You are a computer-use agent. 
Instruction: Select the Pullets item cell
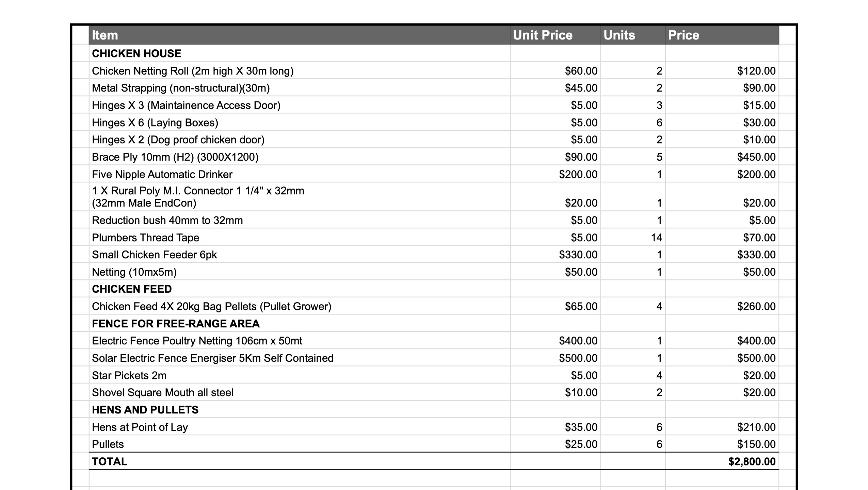(108, 444)
